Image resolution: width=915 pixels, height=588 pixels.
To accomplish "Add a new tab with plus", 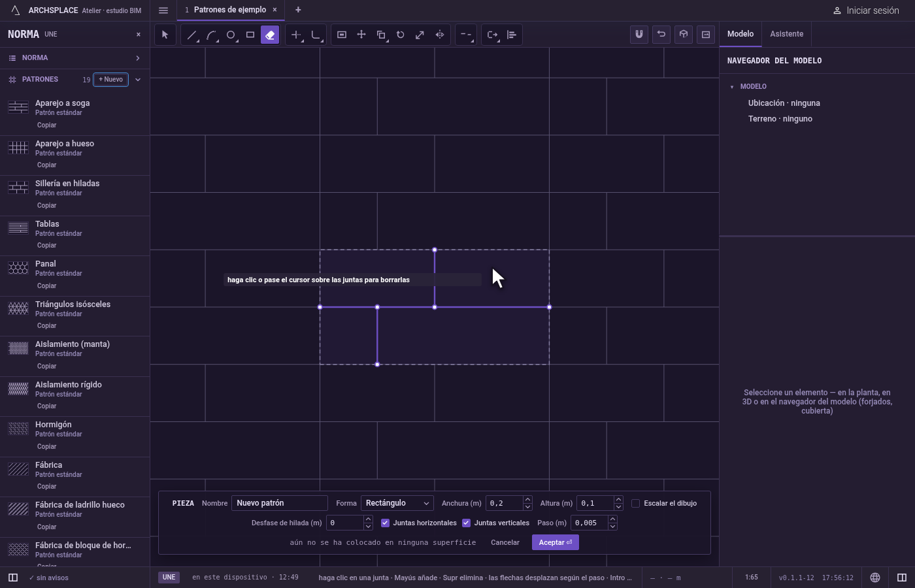I will pyautogui.click(x=298, y=10).
